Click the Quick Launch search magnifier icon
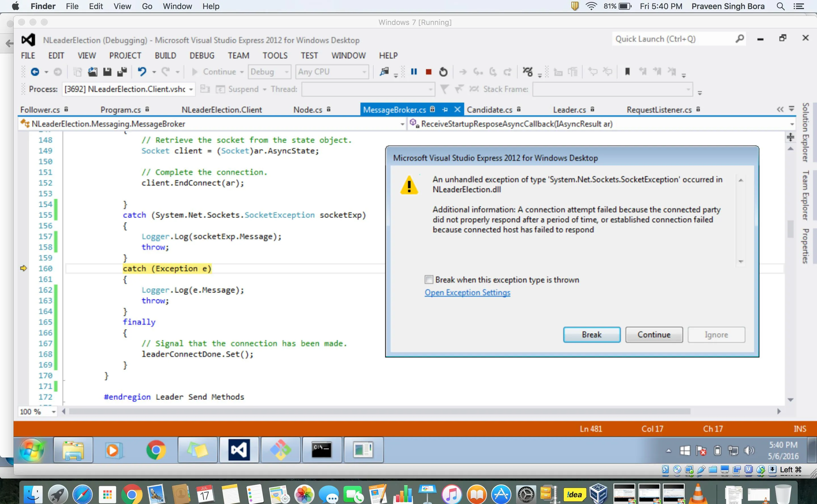This screenshot has height=504, width=817. [x=739, y=39]
